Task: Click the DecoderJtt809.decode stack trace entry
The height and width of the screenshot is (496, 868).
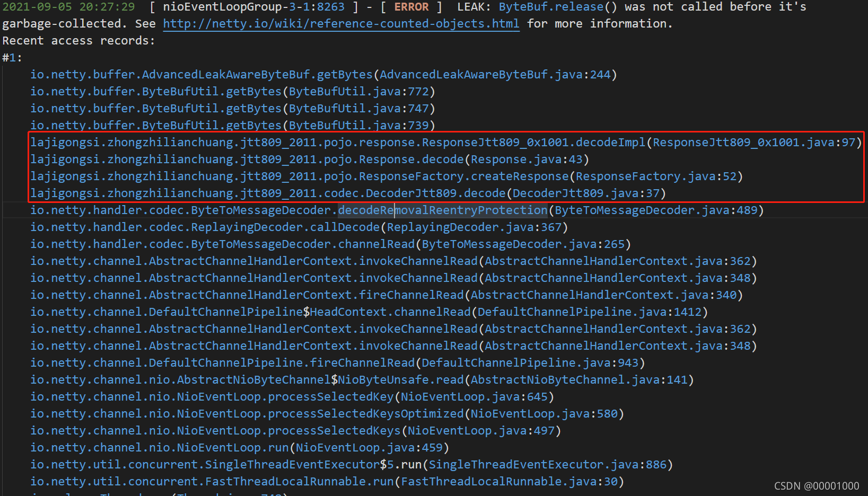Action: pos(347,193)
